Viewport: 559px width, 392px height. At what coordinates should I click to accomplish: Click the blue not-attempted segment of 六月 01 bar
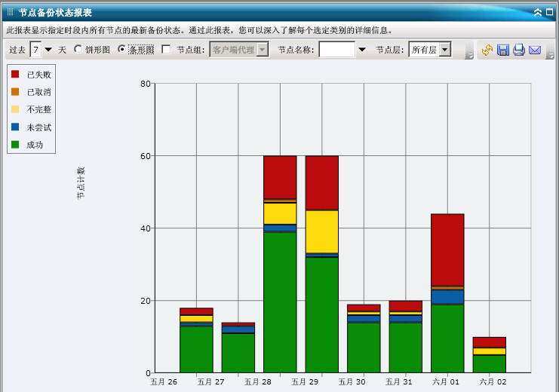(447, 297)
